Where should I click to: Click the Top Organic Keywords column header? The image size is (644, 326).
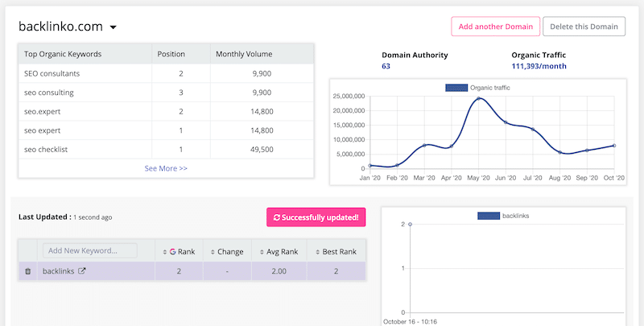click(x=63, y=54)
